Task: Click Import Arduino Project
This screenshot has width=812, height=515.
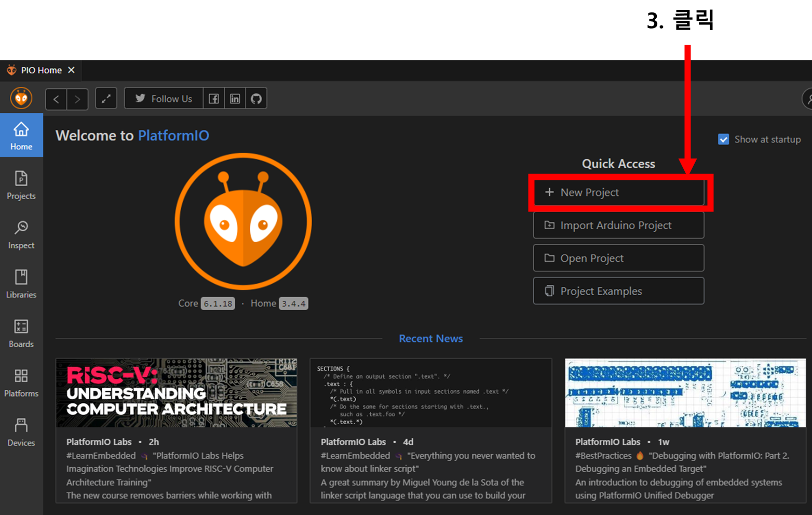Action: (x=618, y=225)
